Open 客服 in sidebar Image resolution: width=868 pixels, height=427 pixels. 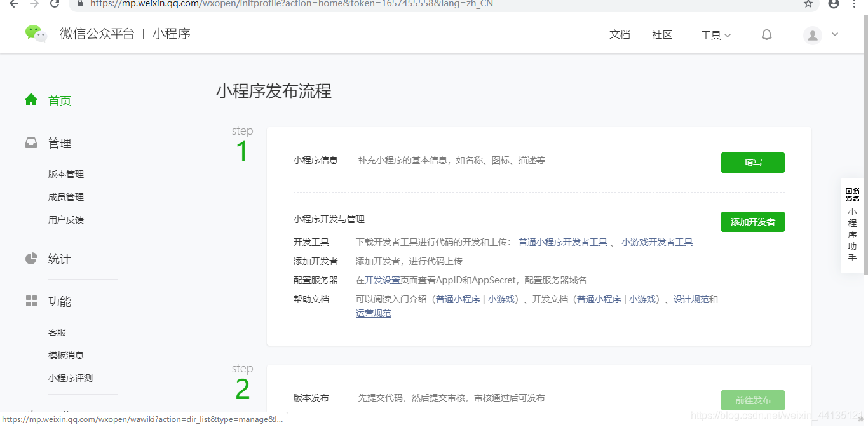click(x=57, y=332)
